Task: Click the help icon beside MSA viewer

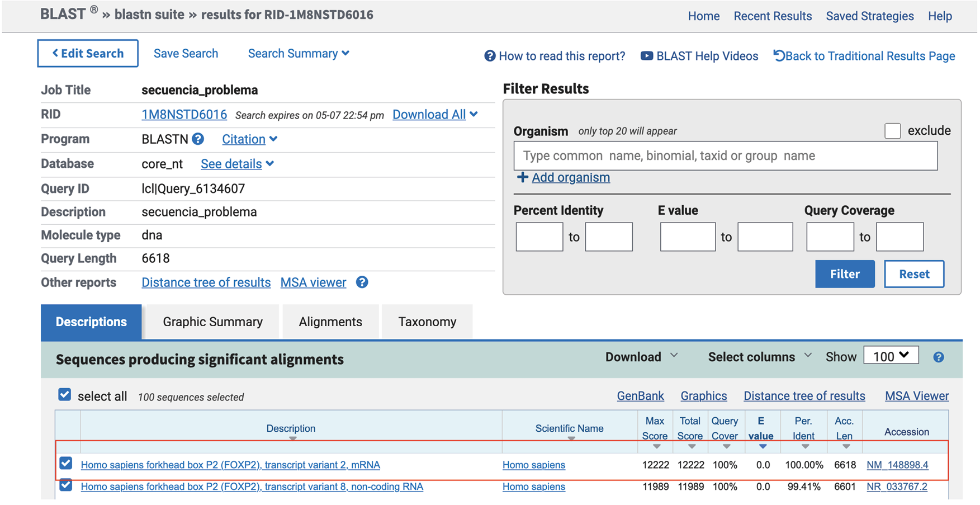Action: 362,282
